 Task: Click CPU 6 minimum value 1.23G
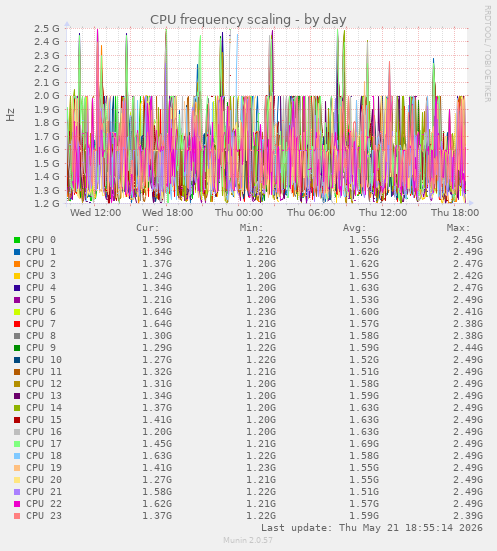pos(260,312)
